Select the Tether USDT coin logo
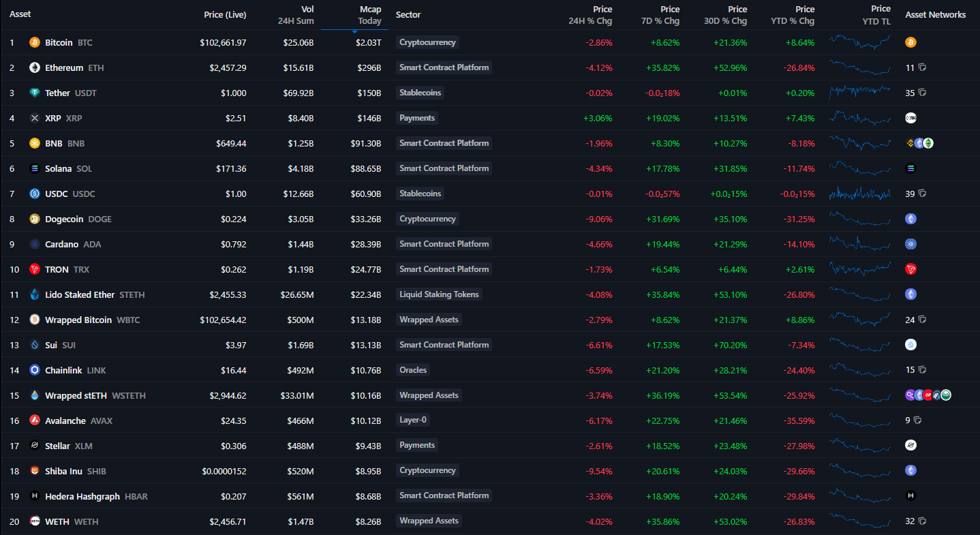 35,93
